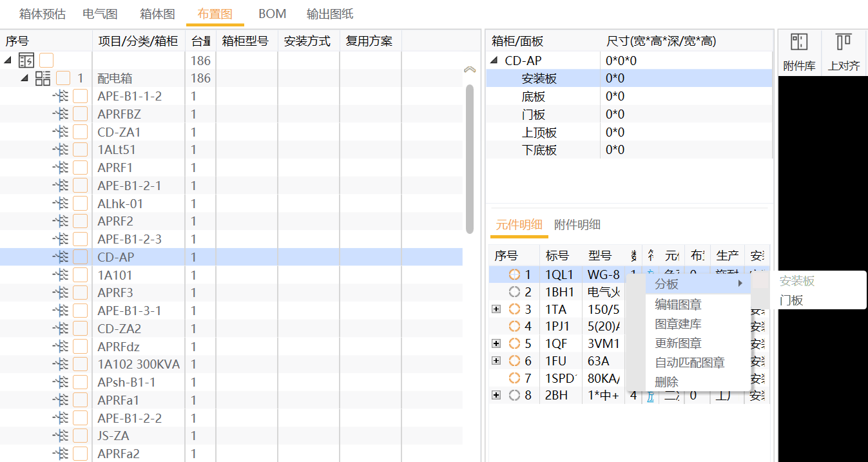Image resolution: width=868 pixels, height=462 pixels.
Task: Click the tree icon beside APRF1
Action: point(61,168)
